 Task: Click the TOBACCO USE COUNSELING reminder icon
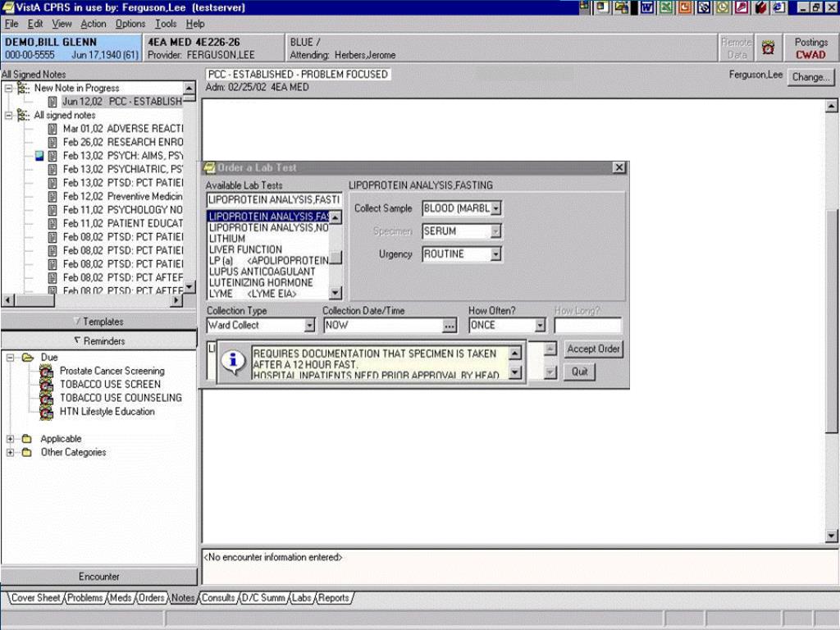point(46,399)
